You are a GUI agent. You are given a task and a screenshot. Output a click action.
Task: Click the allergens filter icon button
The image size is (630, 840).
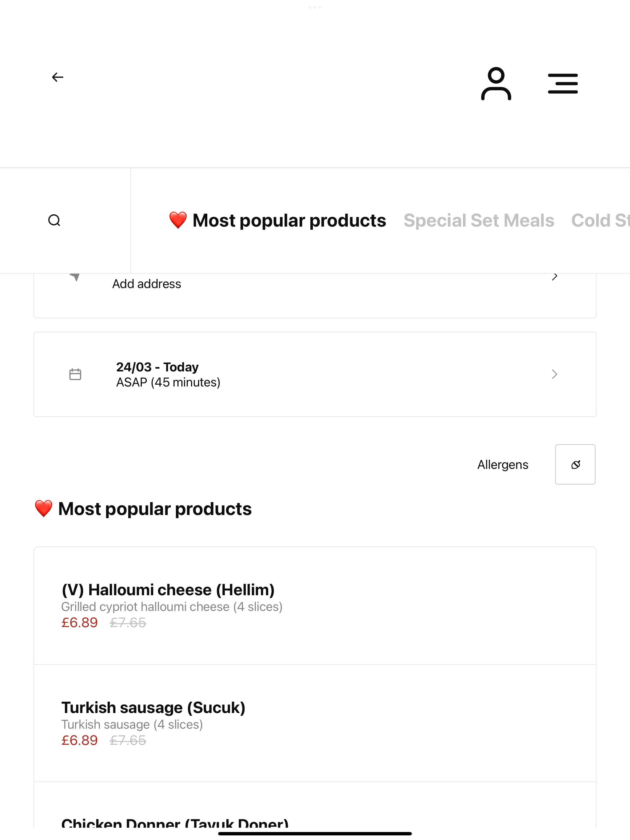pyautogui.click(x=575, y=465)
